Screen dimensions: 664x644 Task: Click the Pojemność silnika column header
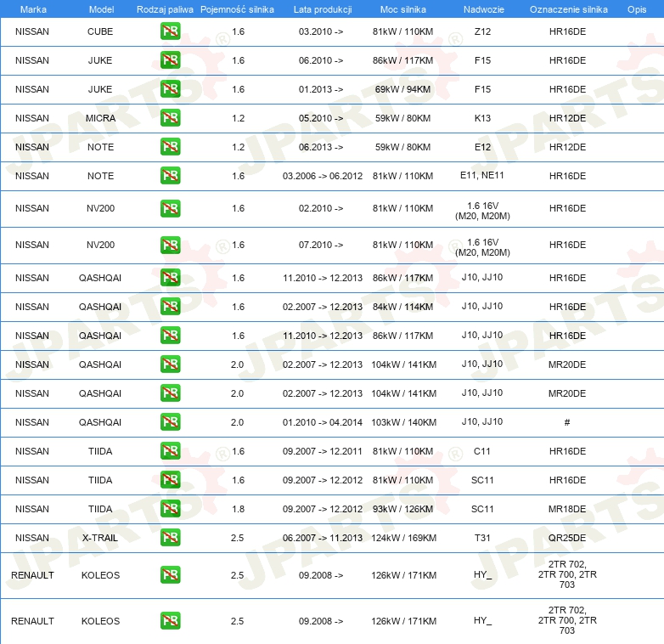pos(237,9)
